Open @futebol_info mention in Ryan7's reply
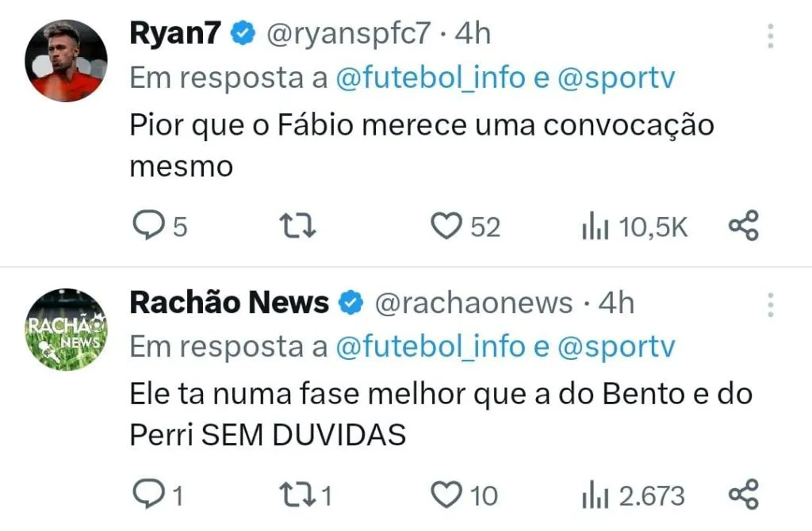Screen dimensions: 812x531 431,78
